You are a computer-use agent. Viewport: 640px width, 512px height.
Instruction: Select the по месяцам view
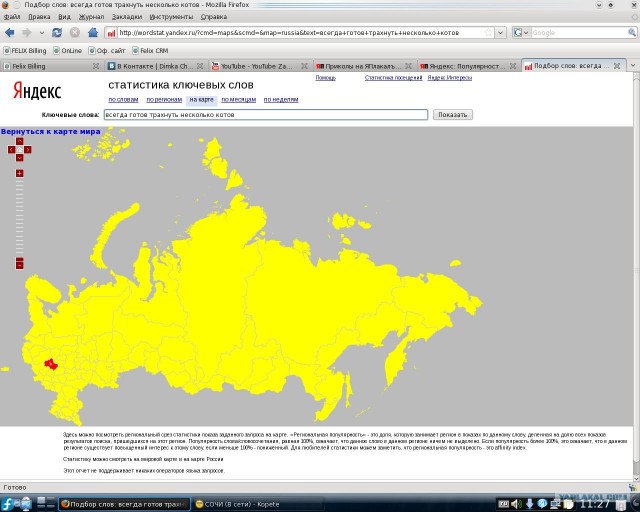point(238,100)
